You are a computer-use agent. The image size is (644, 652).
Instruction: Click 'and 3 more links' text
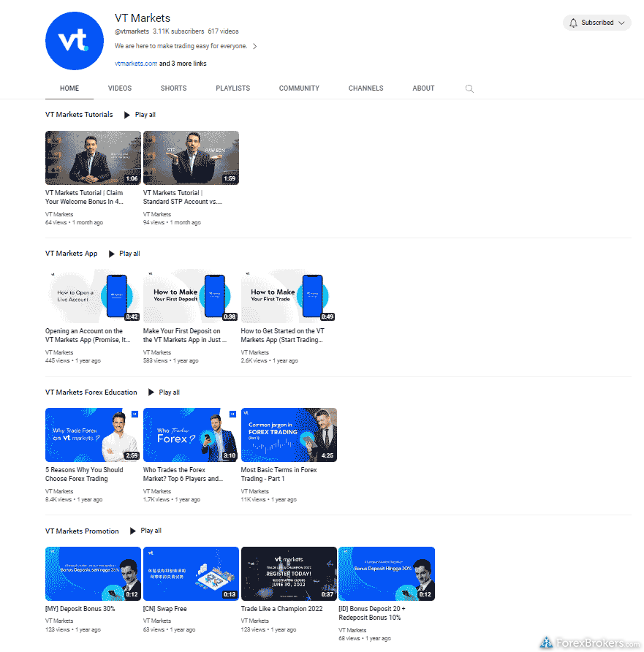pyautogui.click(x=183, y=64)
